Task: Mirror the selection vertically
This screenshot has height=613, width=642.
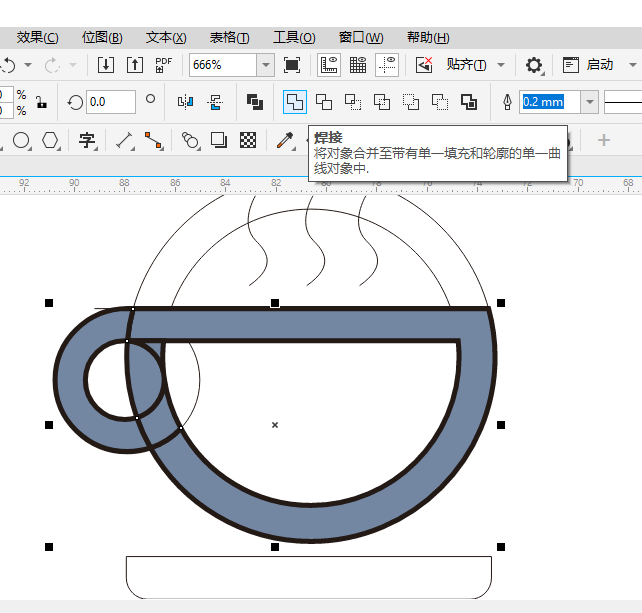Action: (x=215, y=102)
